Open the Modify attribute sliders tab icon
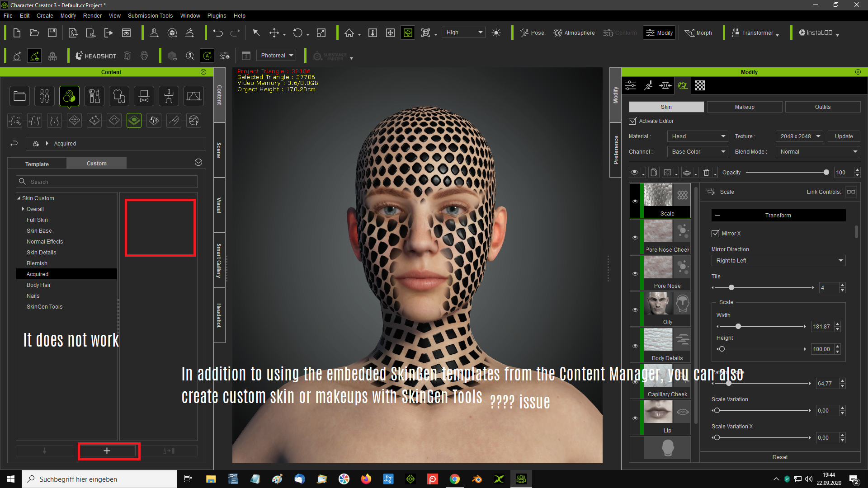This screenshot has width=868, height=488. click(x=630, y=85)
